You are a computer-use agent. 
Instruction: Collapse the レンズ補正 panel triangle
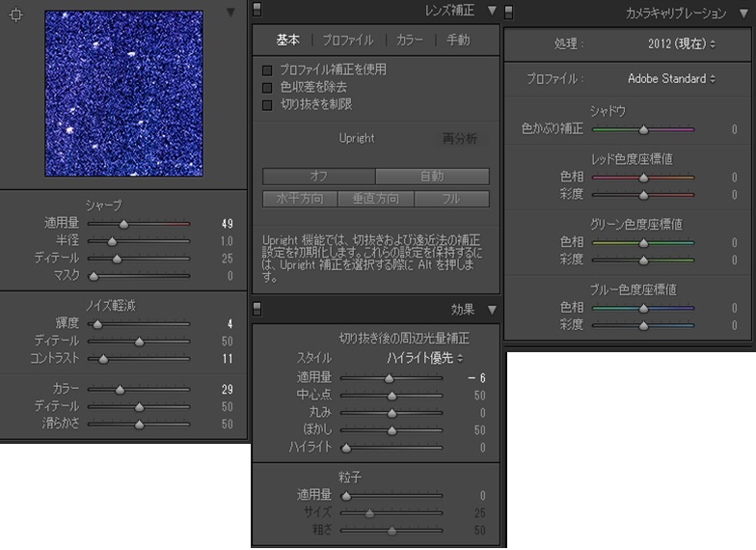click(x=492, y=10)
